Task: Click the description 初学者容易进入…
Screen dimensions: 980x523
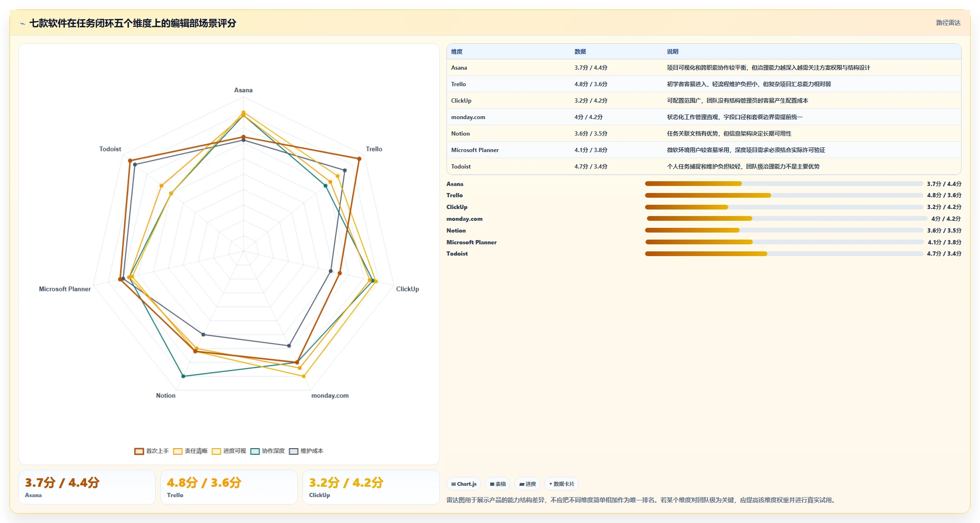Action: (749, 84)
